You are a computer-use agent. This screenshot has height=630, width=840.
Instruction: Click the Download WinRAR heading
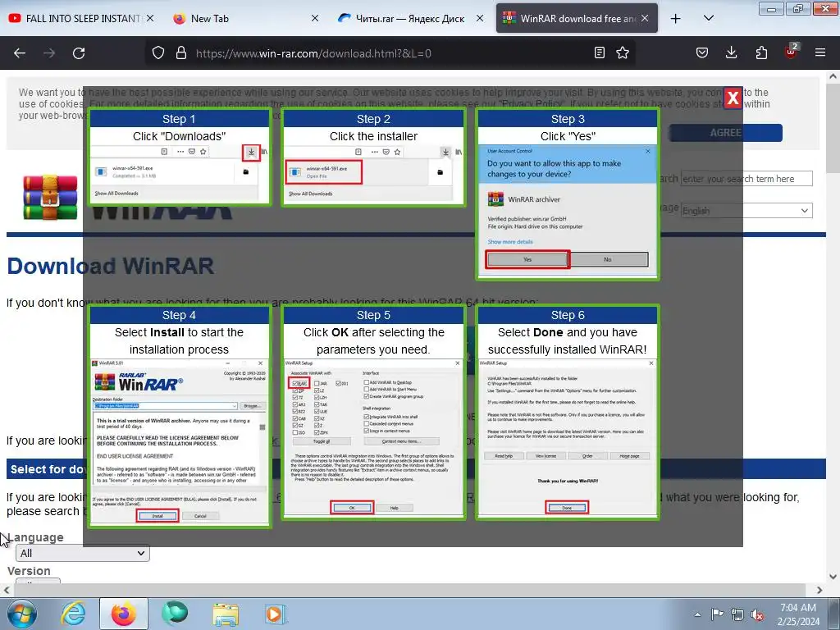point(111,267)
